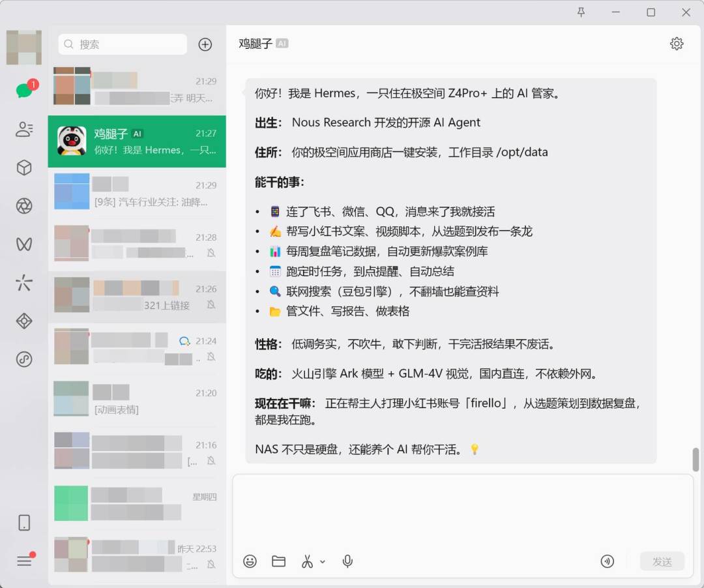The width and height of the screenshot is (704, 588).
Task: Open the emoji picker
Action: (x=250, y=561)
